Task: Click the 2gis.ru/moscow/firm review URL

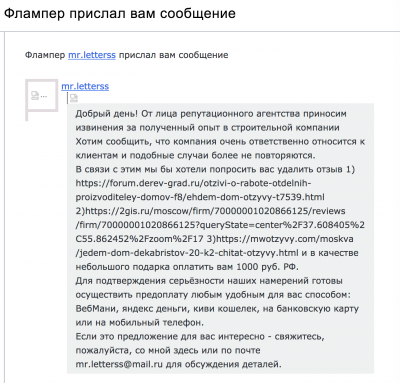Action: 220,225
